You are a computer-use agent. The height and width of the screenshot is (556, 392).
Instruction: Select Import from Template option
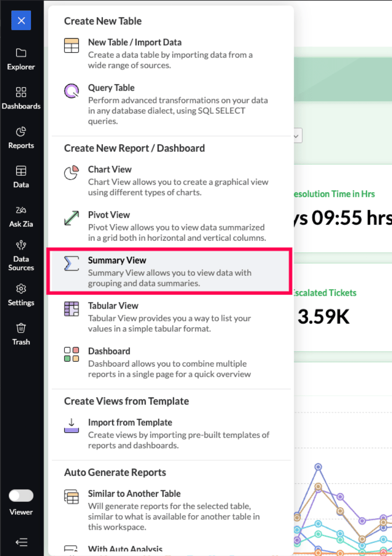coord(171,434)
